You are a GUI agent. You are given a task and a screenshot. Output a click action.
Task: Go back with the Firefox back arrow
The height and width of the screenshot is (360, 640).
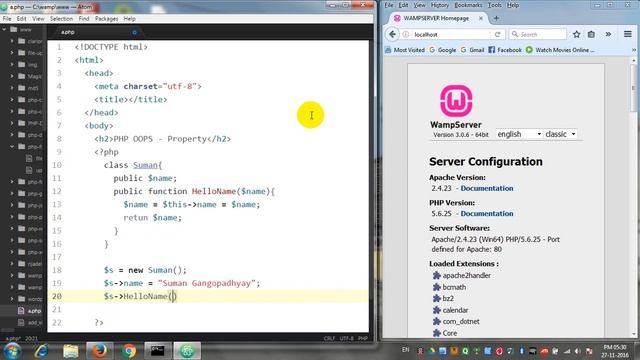click(392, 34)
